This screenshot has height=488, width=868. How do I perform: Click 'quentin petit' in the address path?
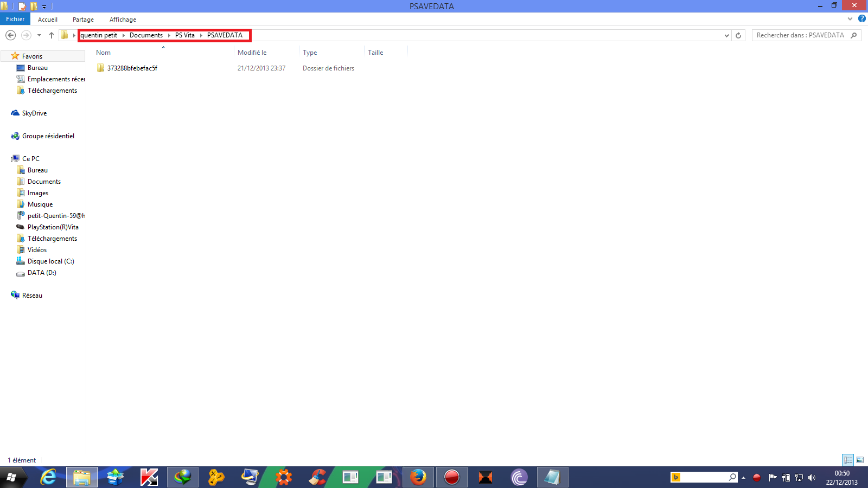tap(99, 35)
